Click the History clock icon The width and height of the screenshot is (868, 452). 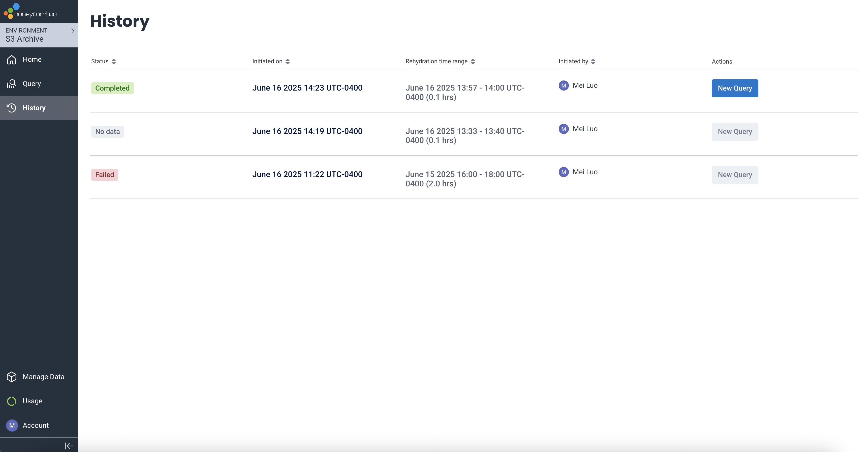[x=11, y=108]
